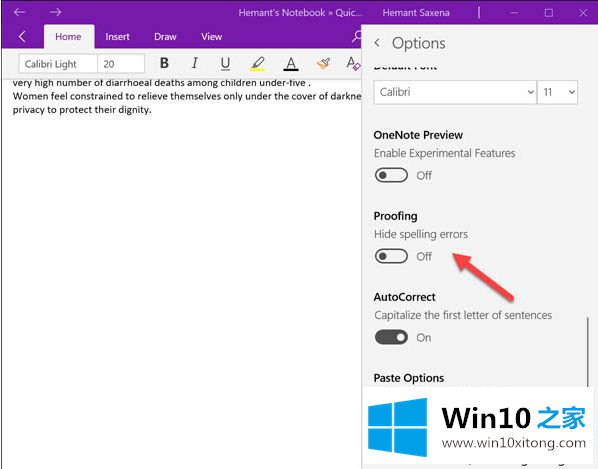Screen dimensions: 598x469
Task: Toggle Italic formatting
Action: pyautogui.click(x=195, y=63)
